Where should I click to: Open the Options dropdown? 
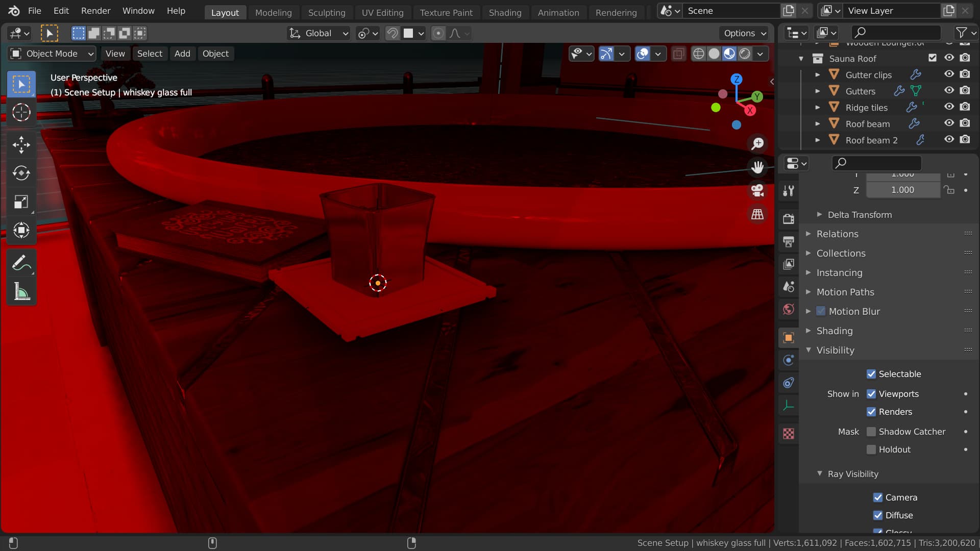point(745,33)
